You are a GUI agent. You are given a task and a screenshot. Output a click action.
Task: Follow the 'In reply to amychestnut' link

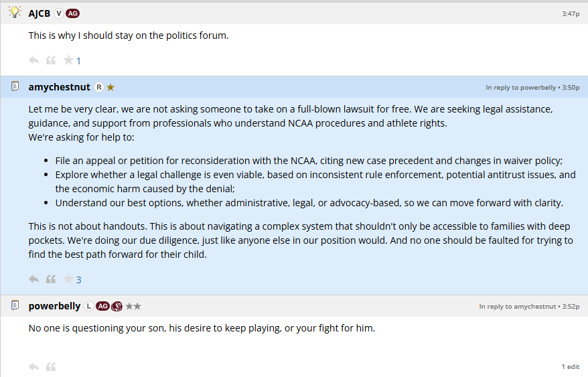coord(518,307)
